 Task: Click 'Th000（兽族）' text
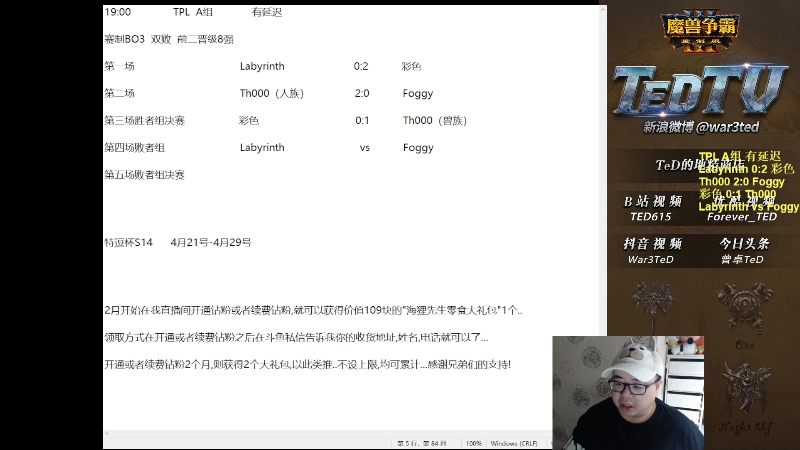coord(435,120)
